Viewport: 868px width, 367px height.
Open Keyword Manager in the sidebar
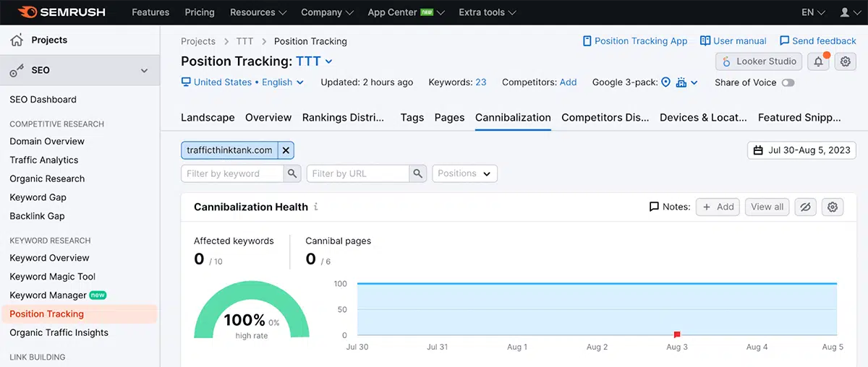[x=48, y=295]
